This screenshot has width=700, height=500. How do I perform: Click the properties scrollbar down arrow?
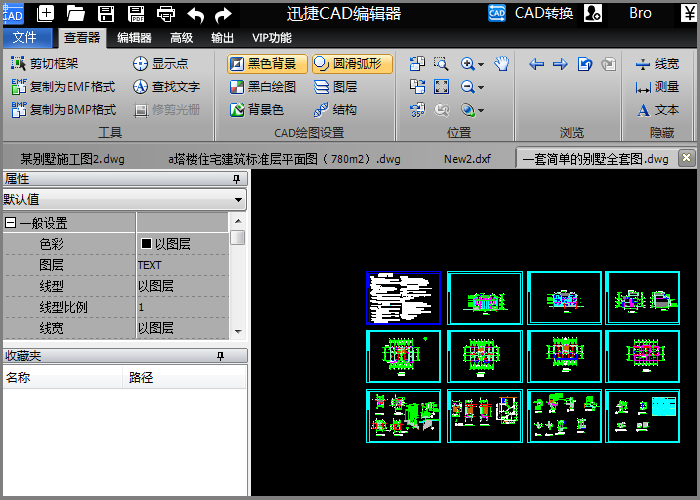point(238,332)
